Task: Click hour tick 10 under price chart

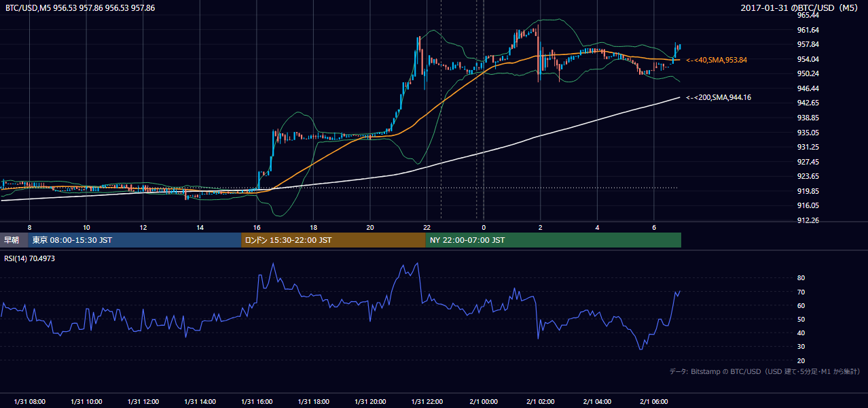Action: tap(86, 227)
